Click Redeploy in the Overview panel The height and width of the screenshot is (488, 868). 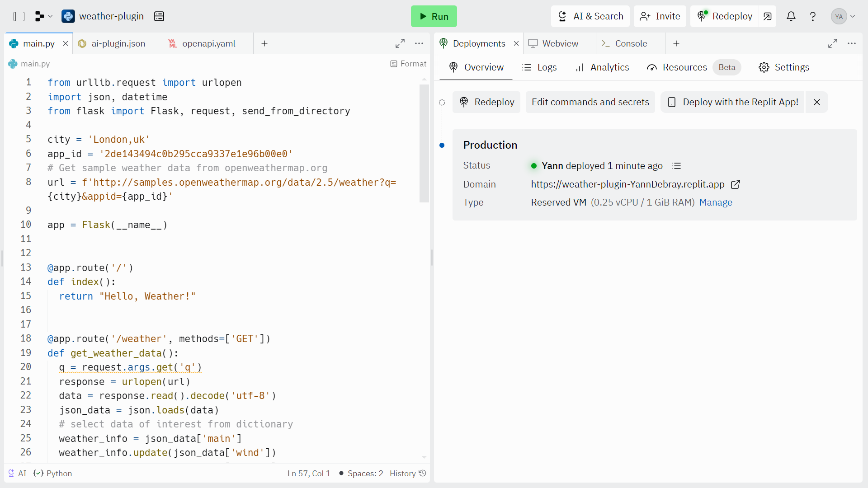coord(486,102)
